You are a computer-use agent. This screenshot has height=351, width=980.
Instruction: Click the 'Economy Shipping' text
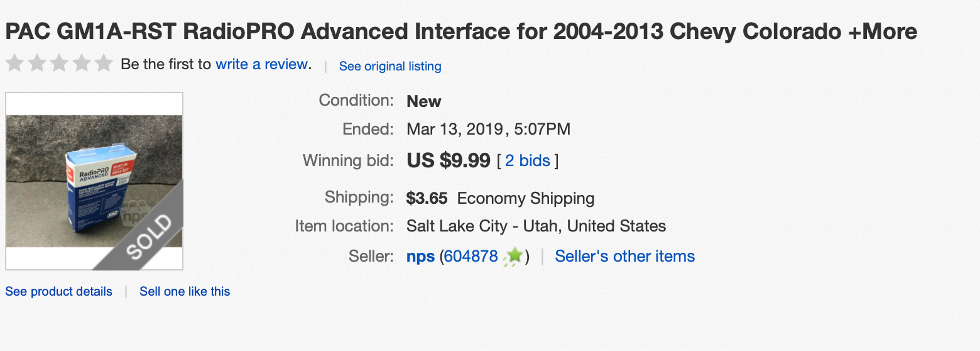(x=526, y=199)
